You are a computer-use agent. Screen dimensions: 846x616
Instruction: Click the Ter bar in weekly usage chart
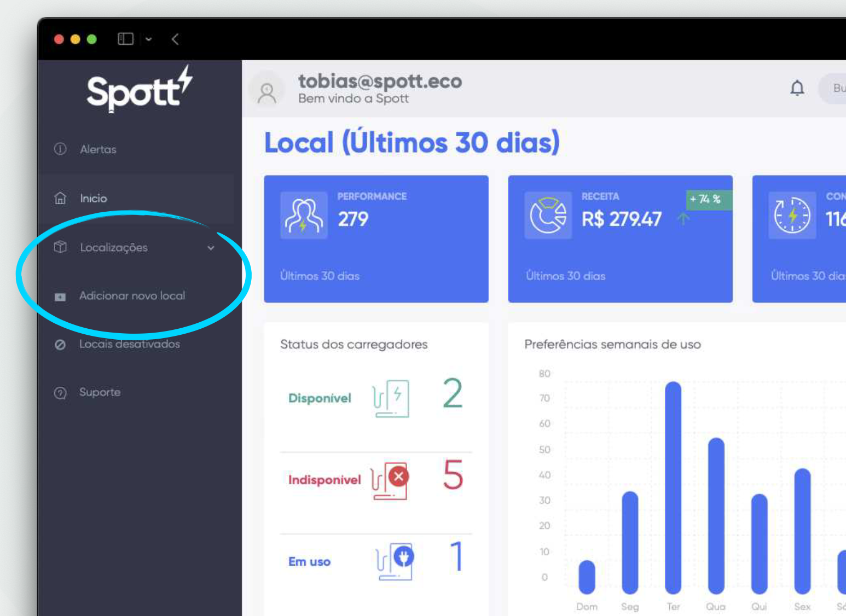(x=673, y=487)
